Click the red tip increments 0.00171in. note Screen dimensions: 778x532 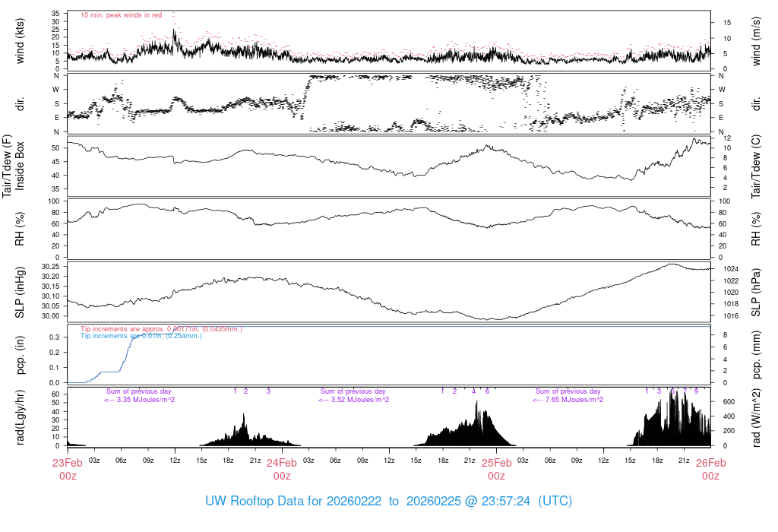(161, 329)
